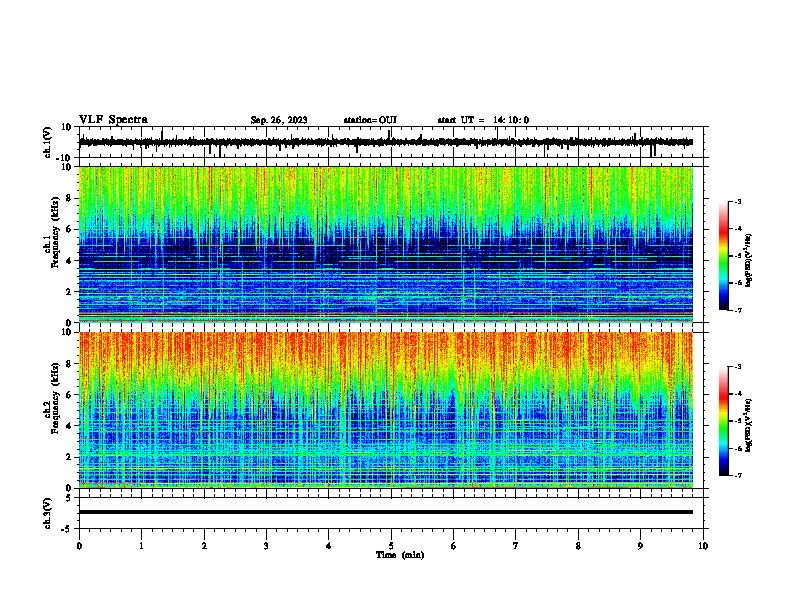Screen dimensions: 792x612
Task: Click the ch.1 voltage waveform trace
Action: coord(385,142)
